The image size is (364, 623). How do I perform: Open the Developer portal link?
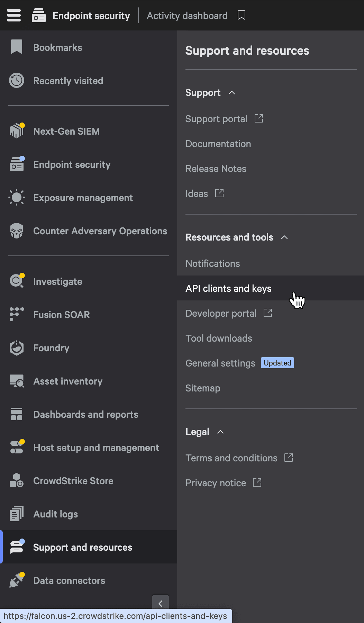point(221,313)
